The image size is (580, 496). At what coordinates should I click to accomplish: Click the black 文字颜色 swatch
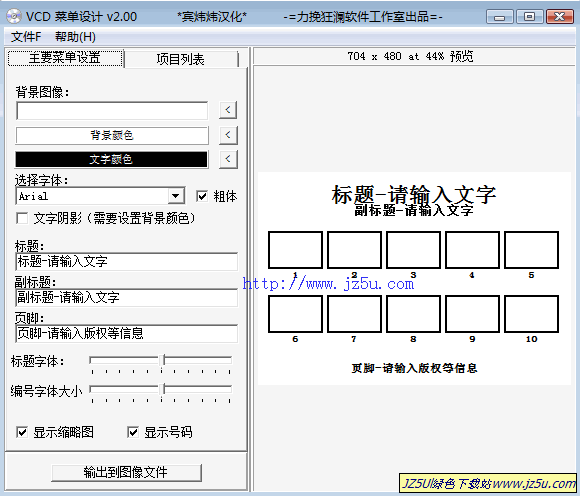click(111, 159)
